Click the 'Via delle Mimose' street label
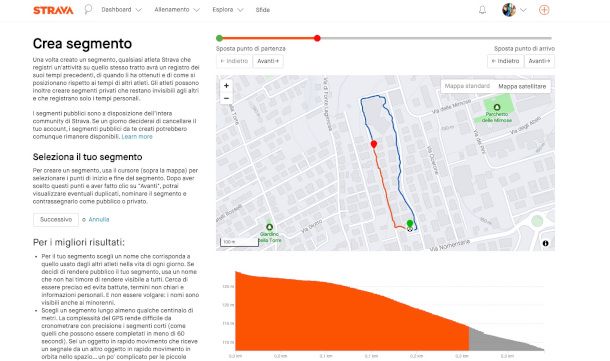The width and height of the screenshot is (610, 361). click(452, 106)
